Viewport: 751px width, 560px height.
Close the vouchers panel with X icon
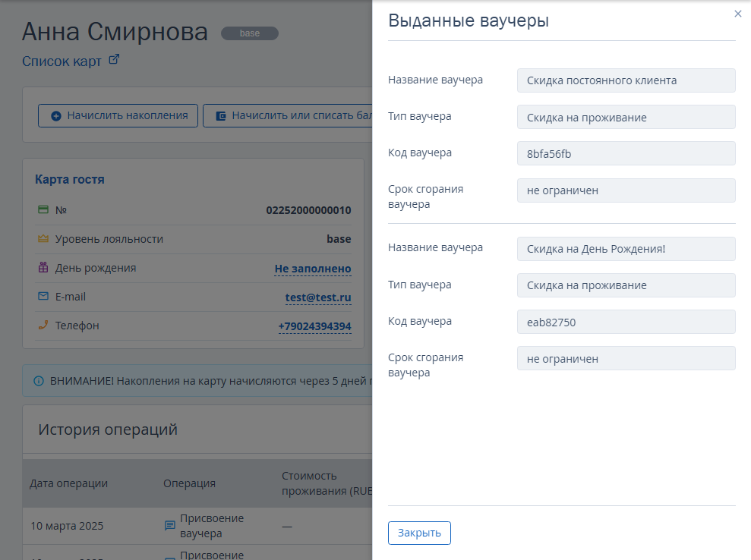738,14
